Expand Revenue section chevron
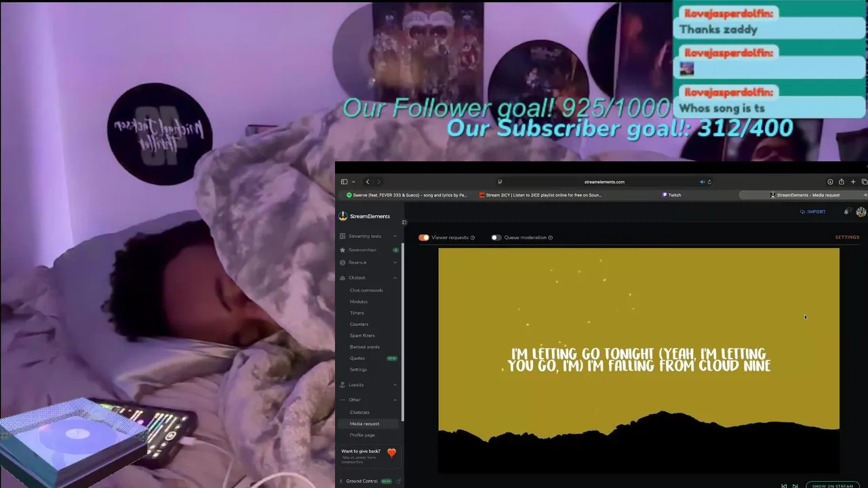This screenshot has width=868, height=488. point(395,262)
